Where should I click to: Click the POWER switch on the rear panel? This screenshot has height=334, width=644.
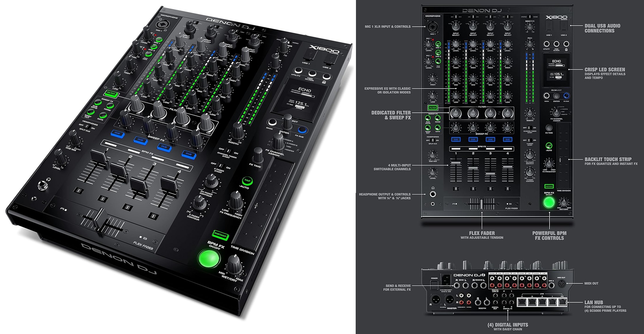[434, 285]
